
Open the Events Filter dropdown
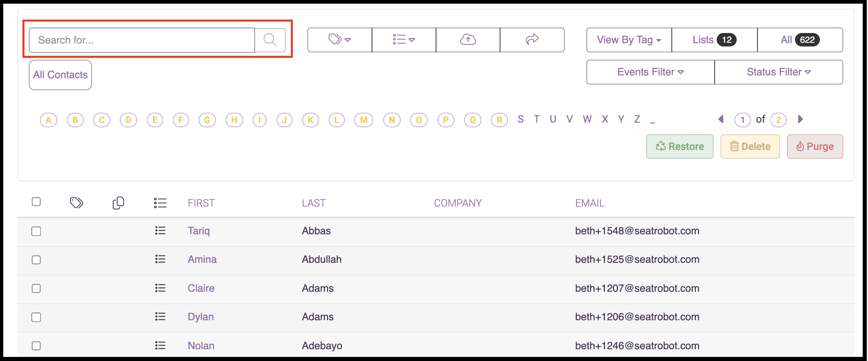651,72
